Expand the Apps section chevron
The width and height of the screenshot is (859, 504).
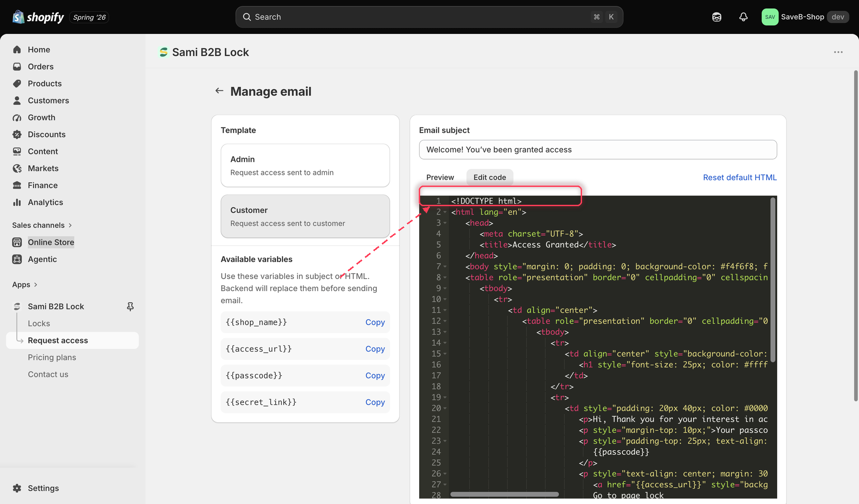36,285
